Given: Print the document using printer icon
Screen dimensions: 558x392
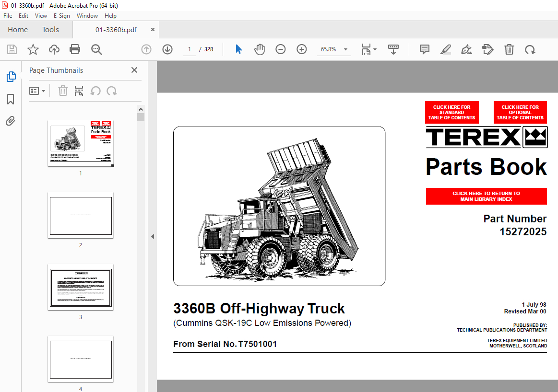Looking at the screenshot, I should (75, 49).
